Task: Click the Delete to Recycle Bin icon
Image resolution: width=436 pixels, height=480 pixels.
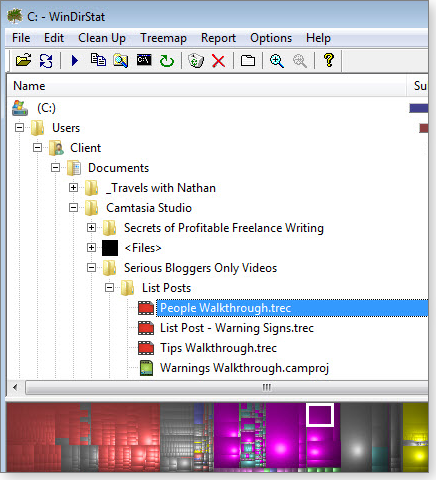Action: point(196,61)
